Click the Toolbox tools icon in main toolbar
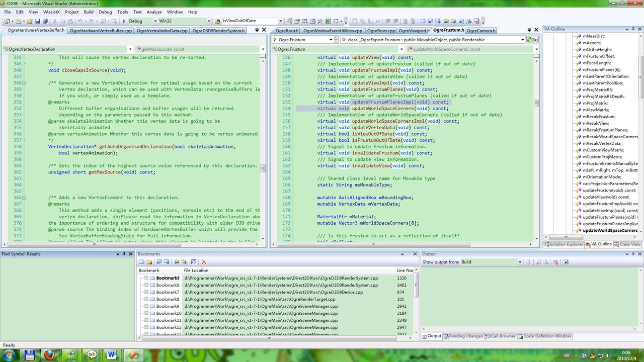Viewport: 644px width, 362px height. (x=320, y=21)
